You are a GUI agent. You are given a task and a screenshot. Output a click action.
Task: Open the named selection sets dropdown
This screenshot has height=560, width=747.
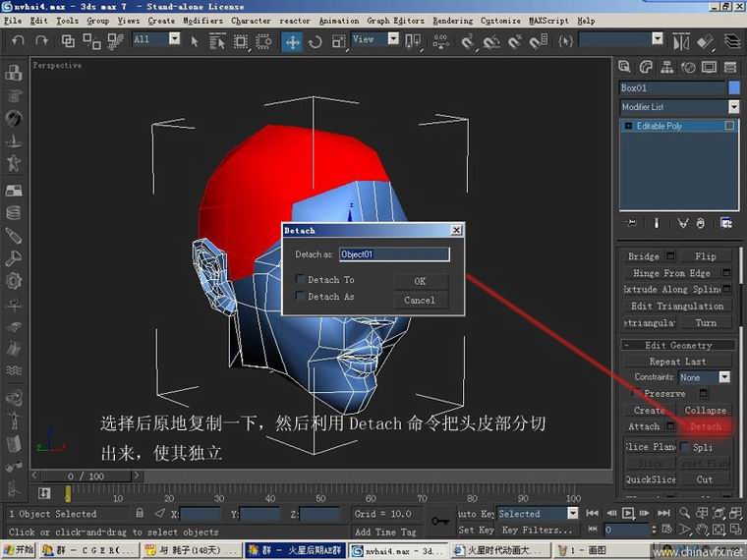coord(657,38)
